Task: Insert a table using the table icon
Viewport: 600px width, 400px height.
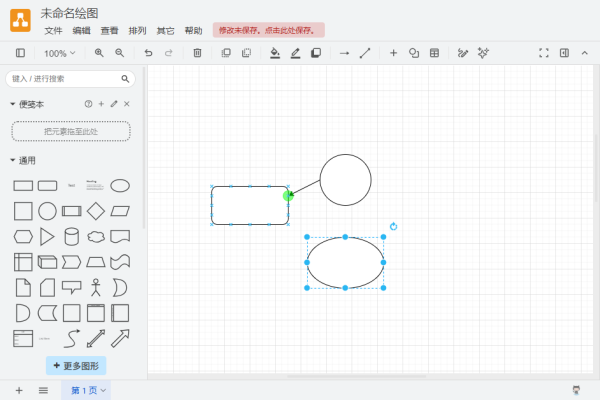Action: pos(434,53)
